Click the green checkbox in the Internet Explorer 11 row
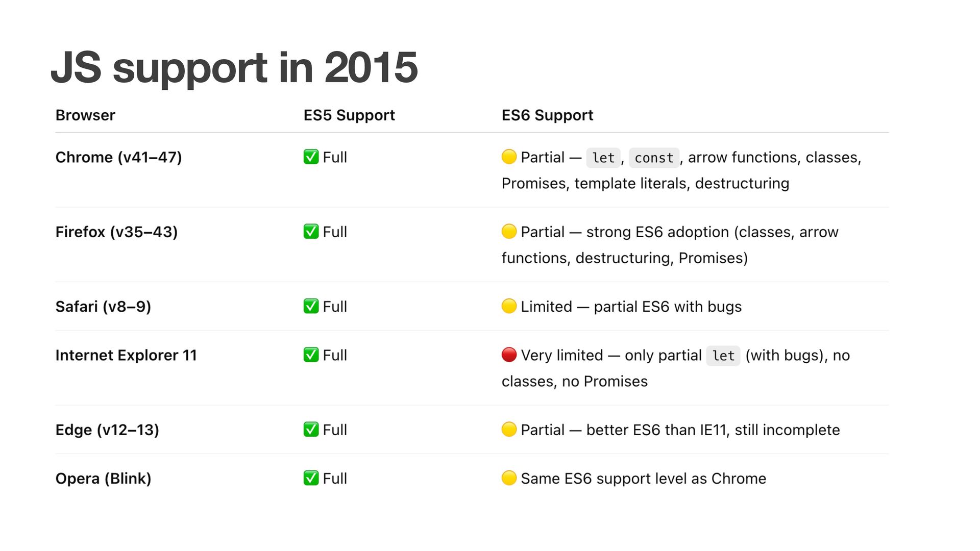This screenshot has width=980, height=551. pos(311,355)
